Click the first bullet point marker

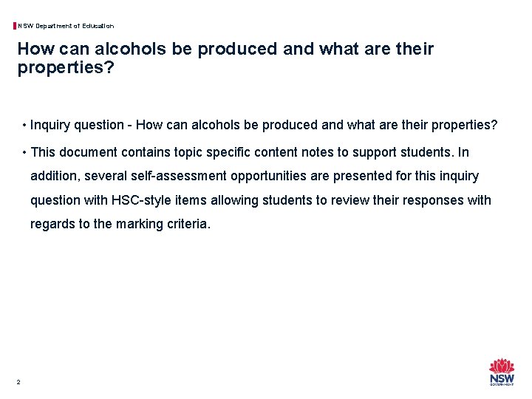(x=24, y=126)
